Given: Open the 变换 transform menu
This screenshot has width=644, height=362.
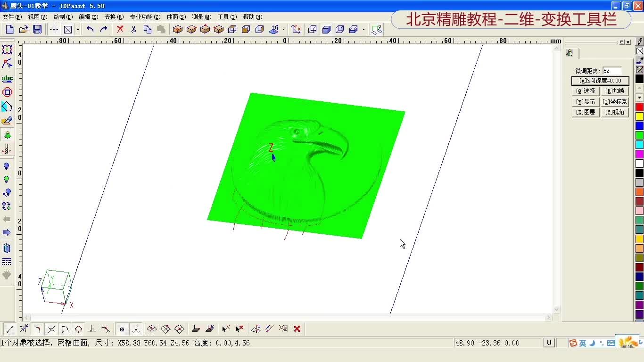Looking at the screenshot, I should point(113,16).
